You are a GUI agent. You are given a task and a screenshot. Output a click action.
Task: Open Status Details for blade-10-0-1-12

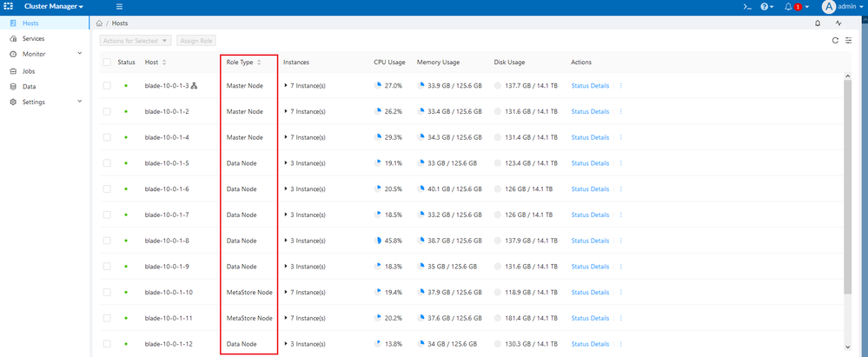[590, 344]
